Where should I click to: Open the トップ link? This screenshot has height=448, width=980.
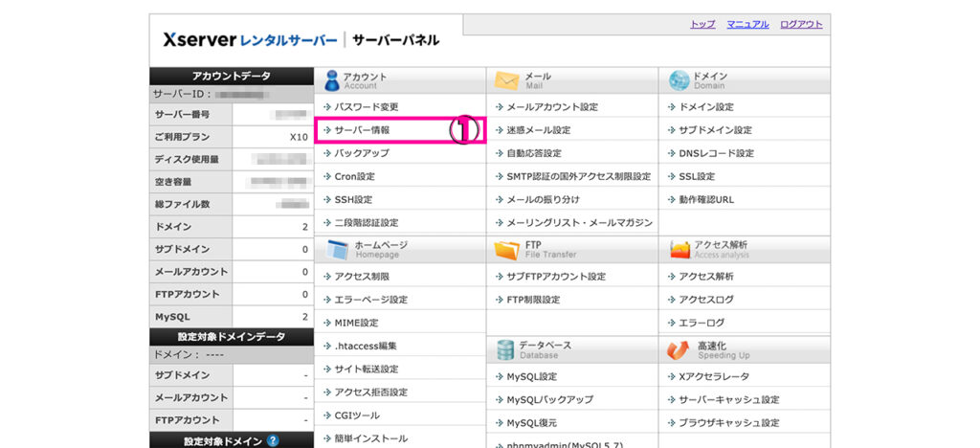(x=702, y=24)
